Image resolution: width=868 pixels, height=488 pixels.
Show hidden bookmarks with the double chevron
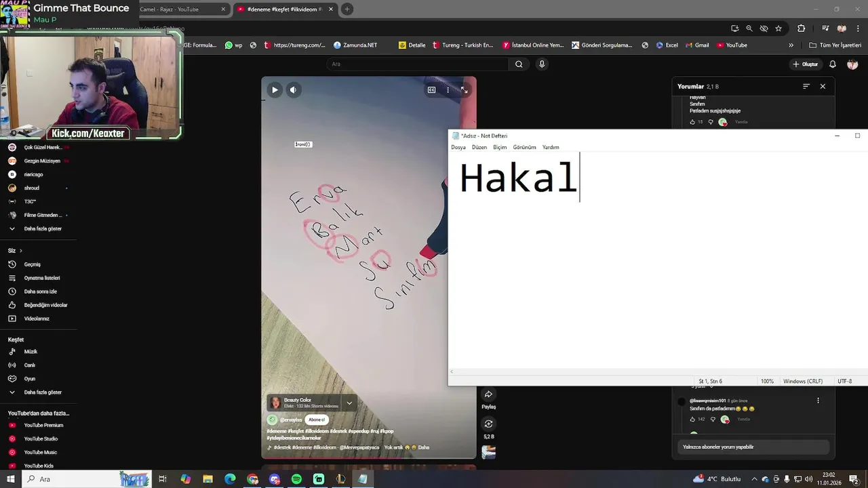791,45
